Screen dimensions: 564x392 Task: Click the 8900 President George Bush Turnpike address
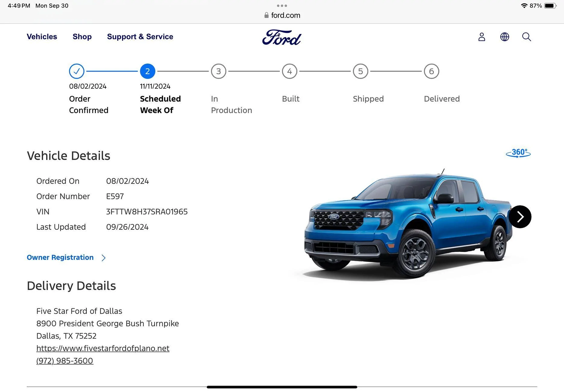point(108,323)
